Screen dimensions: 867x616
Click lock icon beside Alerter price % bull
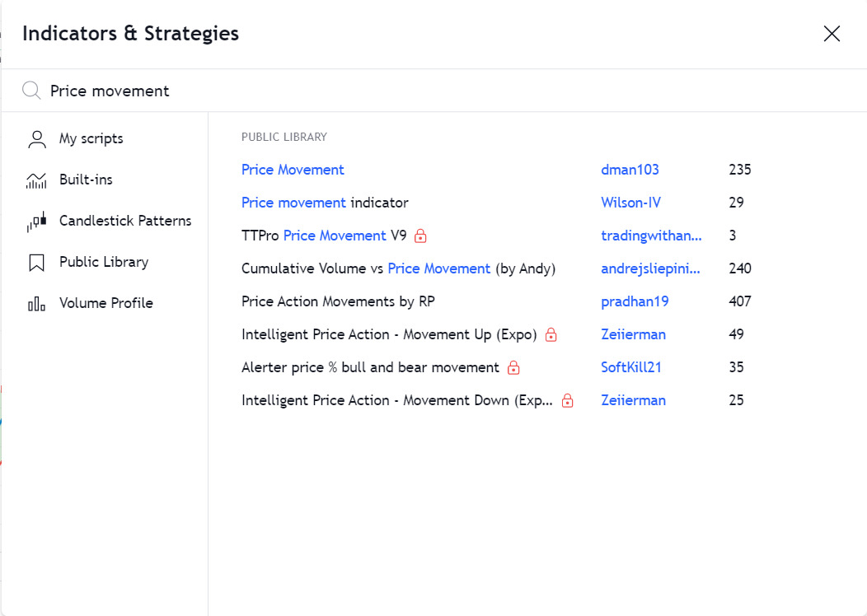[513, 368]
